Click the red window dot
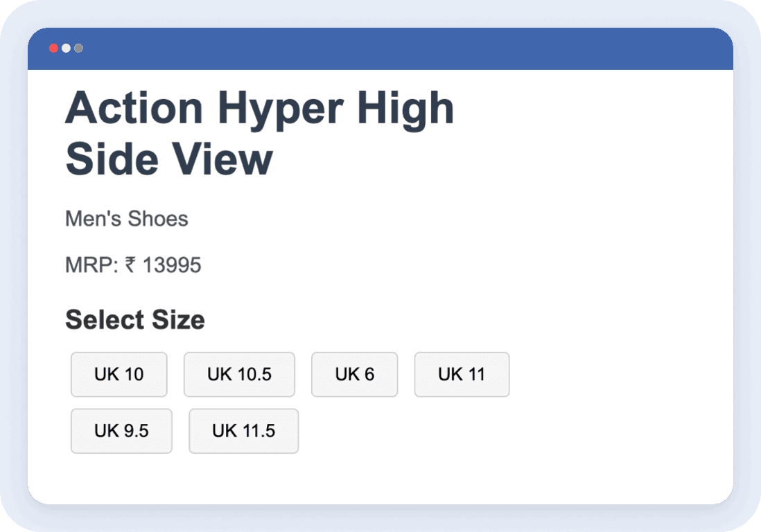The width and height of the screenshot is (761, 532). 53,48
